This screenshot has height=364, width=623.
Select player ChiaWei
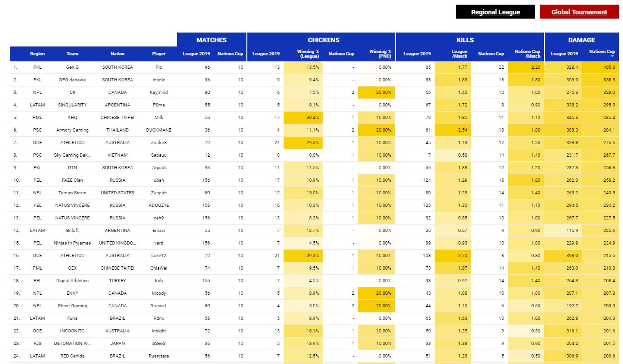click(159, 268)
